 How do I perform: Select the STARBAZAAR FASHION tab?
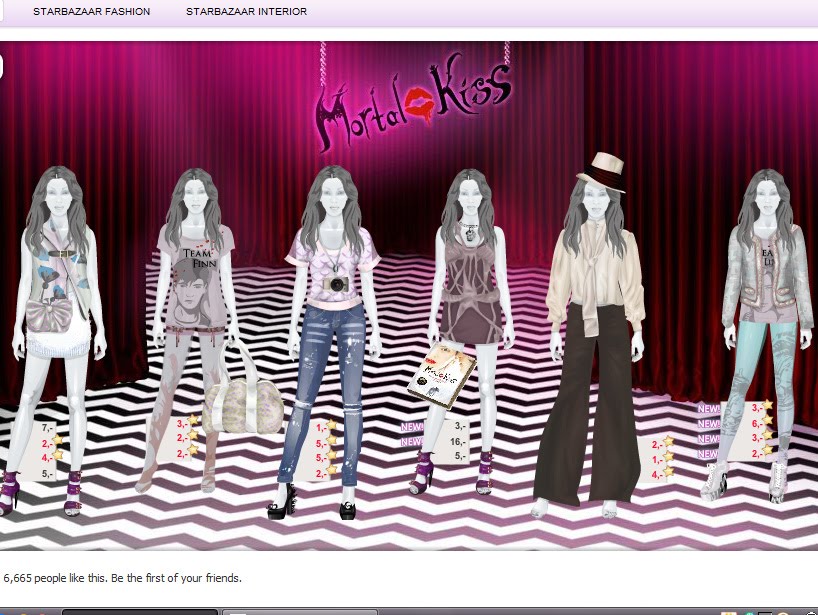coord(91,11)
